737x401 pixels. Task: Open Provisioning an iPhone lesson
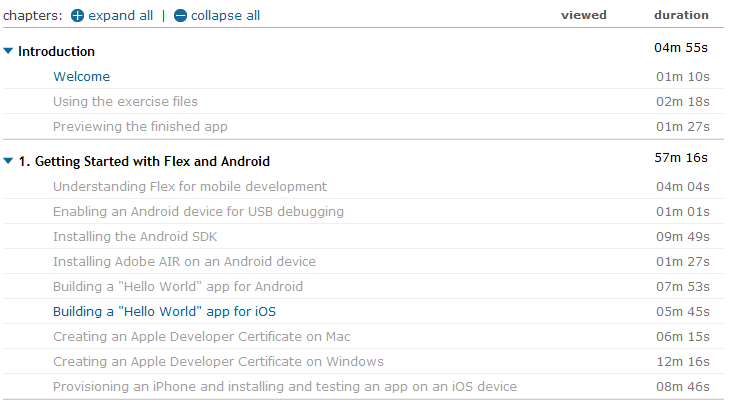click(284, 387)
